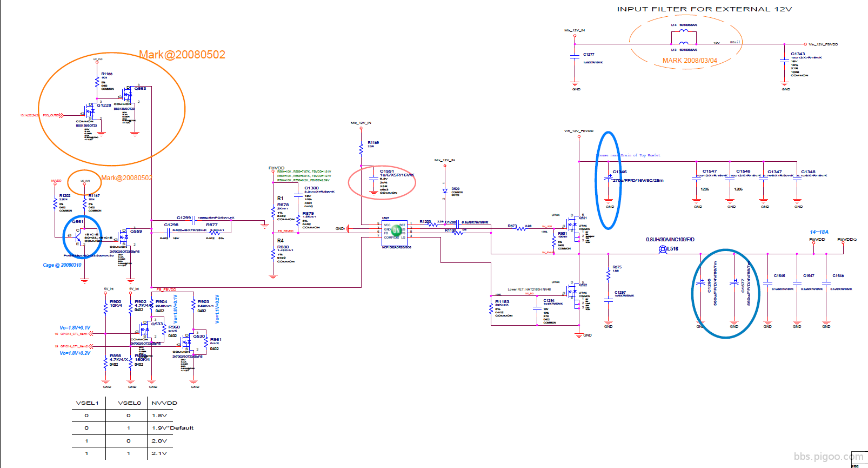868x468 pixels.
Task: Click the "C1647" capacitor label
Action: 809,275
